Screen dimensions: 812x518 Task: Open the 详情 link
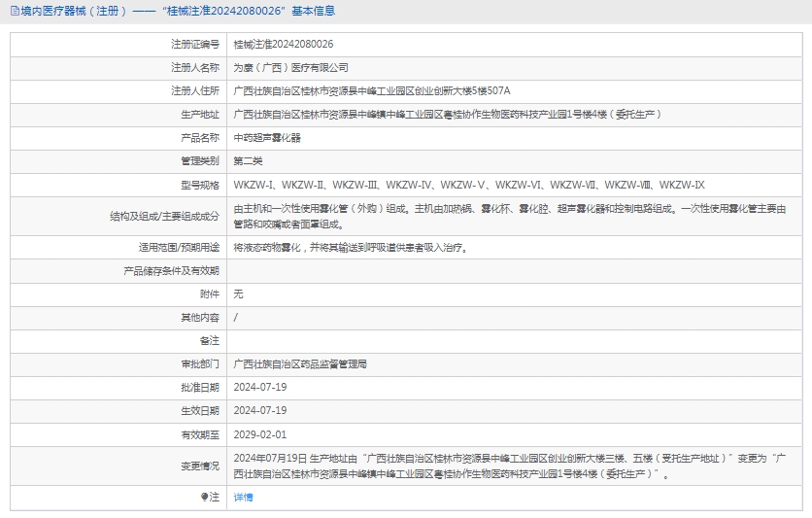(x=243, y=497)
